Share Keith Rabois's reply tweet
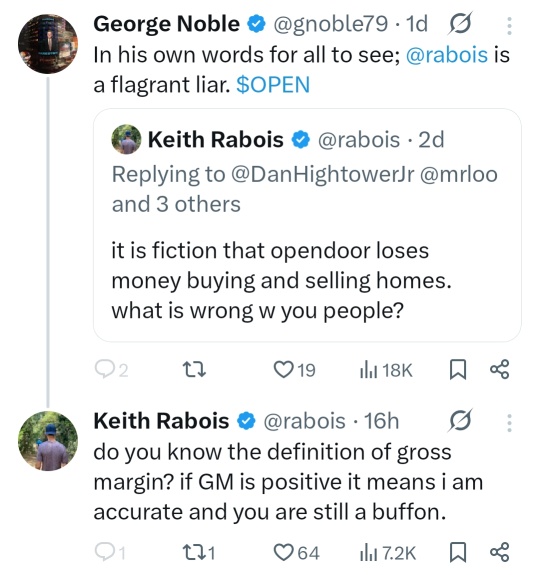 [500, 552]
